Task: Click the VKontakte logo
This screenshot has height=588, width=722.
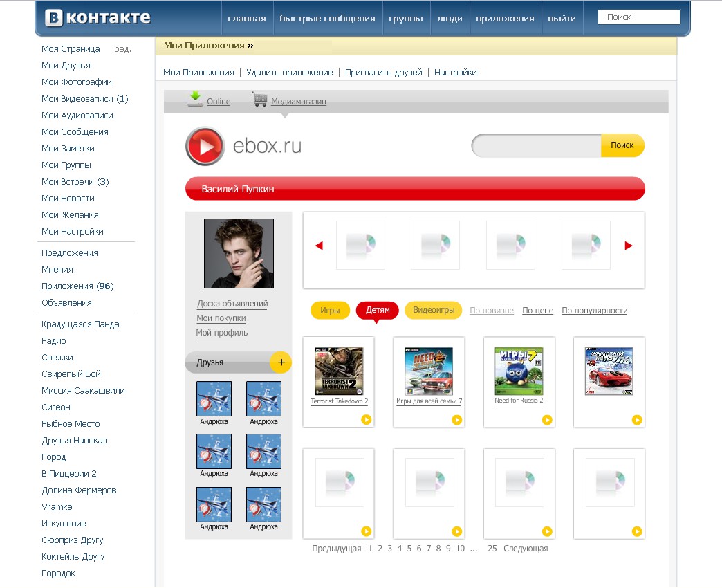Action: 98,17
